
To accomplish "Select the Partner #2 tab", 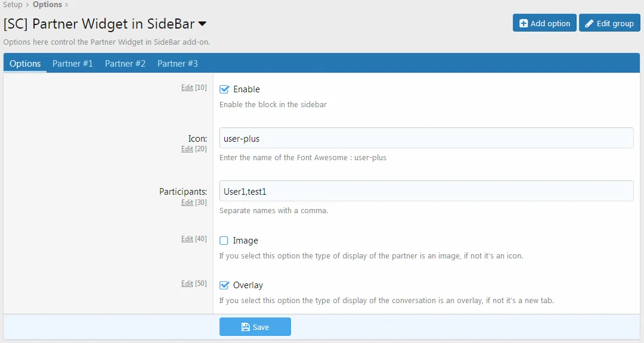I will (125, 63).
